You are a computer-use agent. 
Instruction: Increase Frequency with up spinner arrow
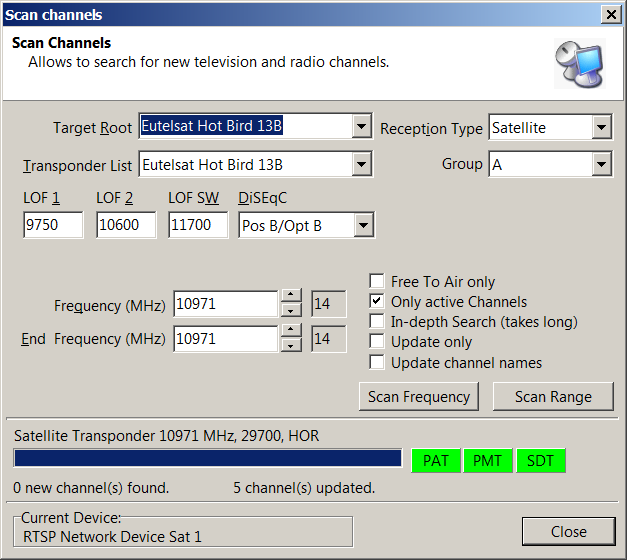click(291, 296)
